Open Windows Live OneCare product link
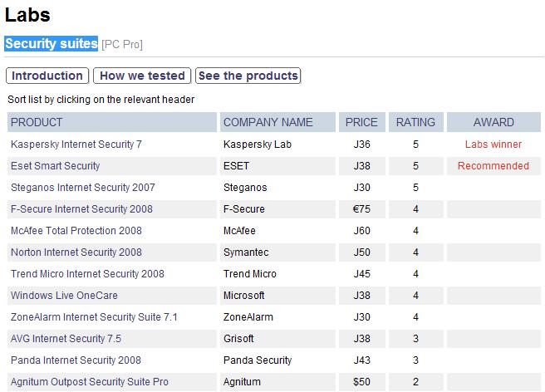This screenshot has height=392, width=545. 64,296
